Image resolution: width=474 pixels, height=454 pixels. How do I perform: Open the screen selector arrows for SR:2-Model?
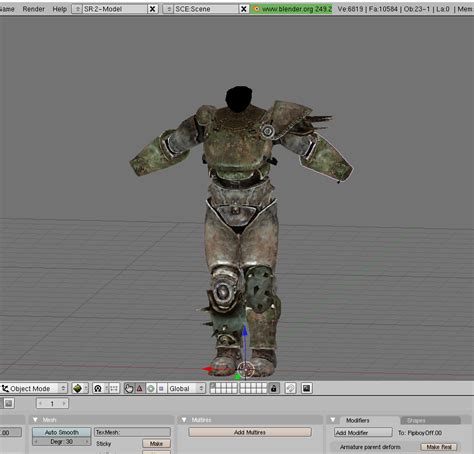tap(77, 9)
